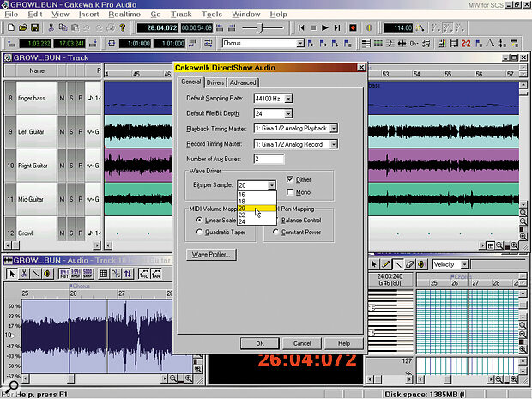Open the Realtime menu
This screenshot has width=532, height=399.
pyautogui.click(x=124, y=15)
